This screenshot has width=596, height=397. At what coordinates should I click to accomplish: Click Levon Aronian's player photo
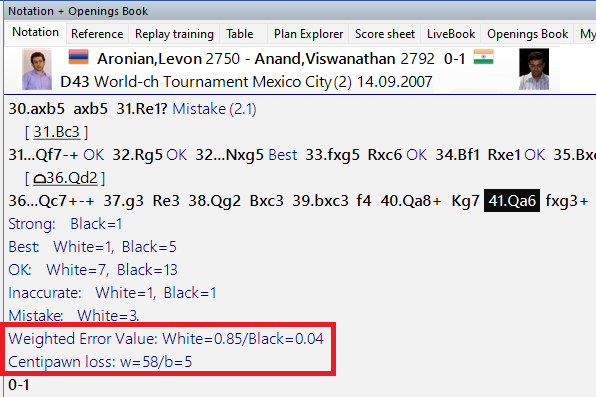(x=37, y=70)
